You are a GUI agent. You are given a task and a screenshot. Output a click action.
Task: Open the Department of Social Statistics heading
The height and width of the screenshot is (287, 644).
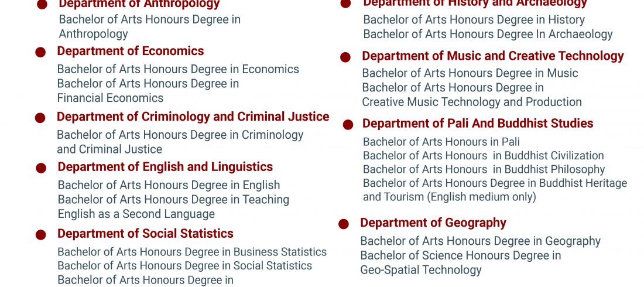point(145,234)
